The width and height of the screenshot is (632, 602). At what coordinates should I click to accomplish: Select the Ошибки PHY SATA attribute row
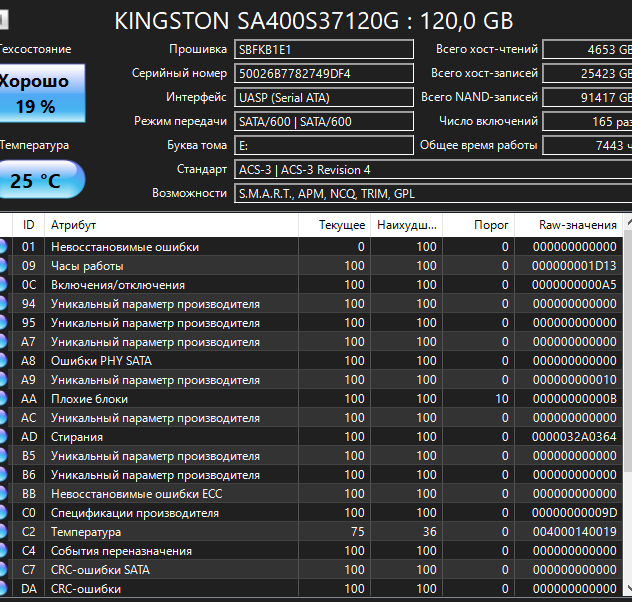point(311,361)
